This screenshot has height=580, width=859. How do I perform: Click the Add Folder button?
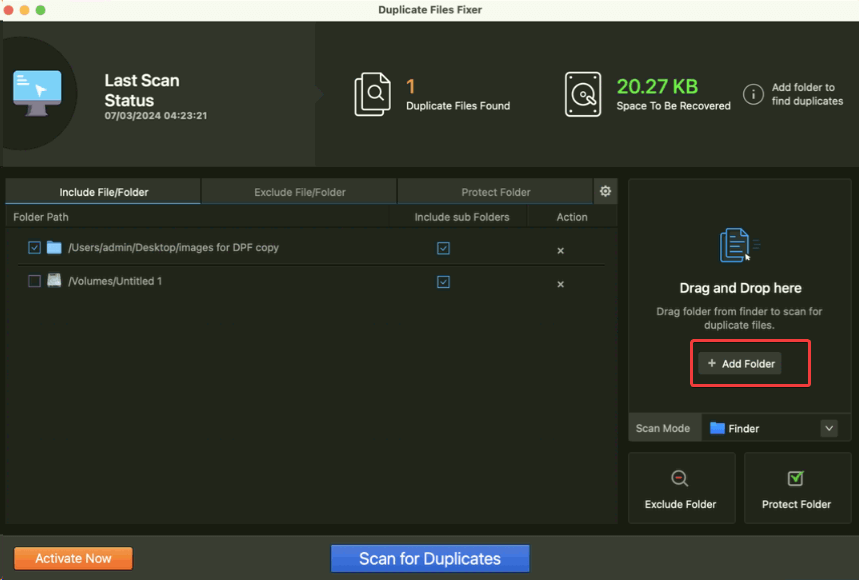pyautogui.click(x=740, y=364)
